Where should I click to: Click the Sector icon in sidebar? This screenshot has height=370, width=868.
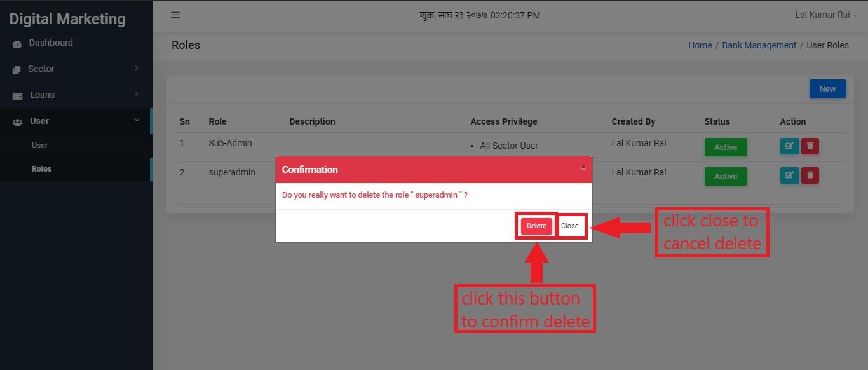(x=17, y=69)
